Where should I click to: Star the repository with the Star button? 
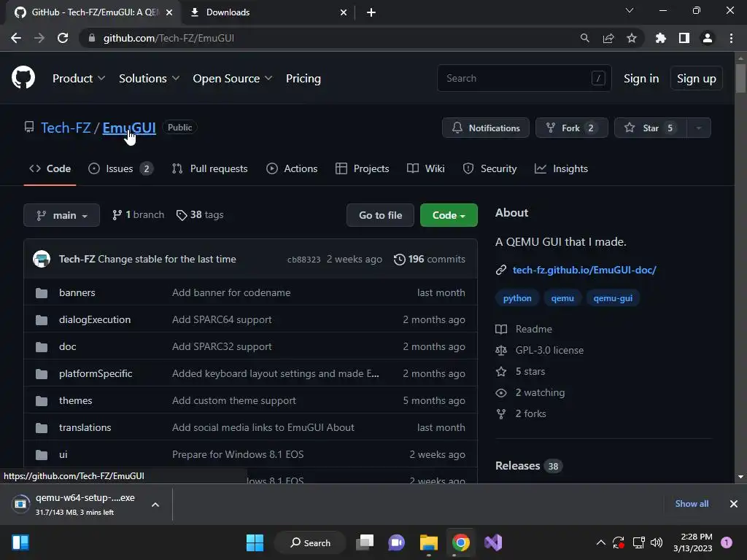pyautogui.click(x=651, y=128)
